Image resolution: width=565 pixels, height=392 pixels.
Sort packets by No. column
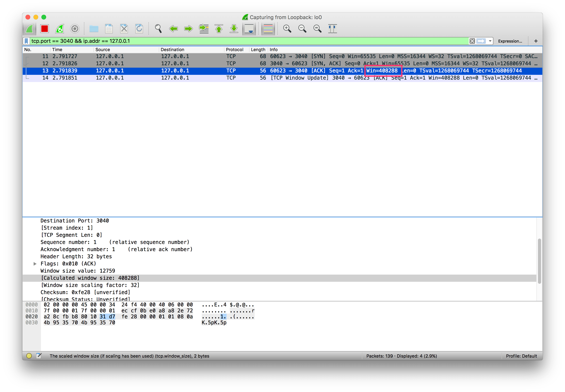[x=36, y=50]
